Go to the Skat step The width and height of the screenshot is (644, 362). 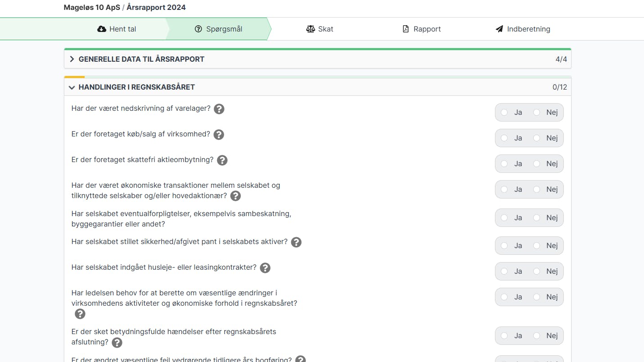(x=320, y=29)
